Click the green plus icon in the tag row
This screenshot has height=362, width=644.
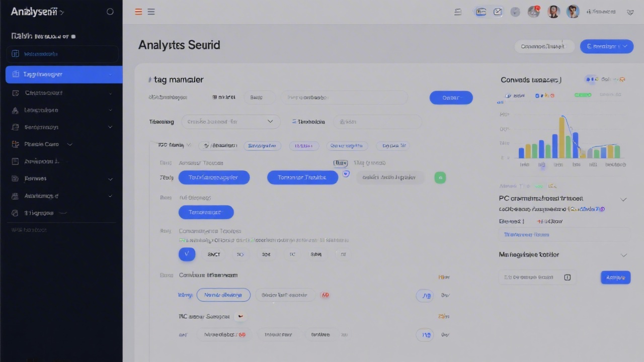coord(440,177)
